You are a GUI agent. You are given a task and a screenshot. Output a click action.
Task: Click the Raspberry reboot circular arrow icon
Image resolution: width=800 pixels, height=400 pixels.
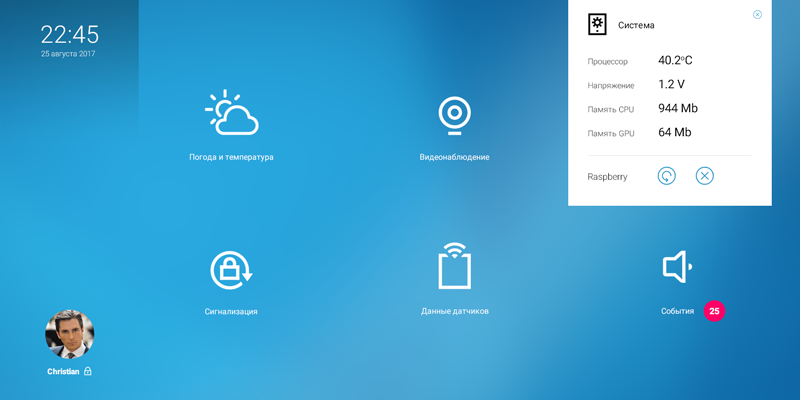click(x=666, y=176)
